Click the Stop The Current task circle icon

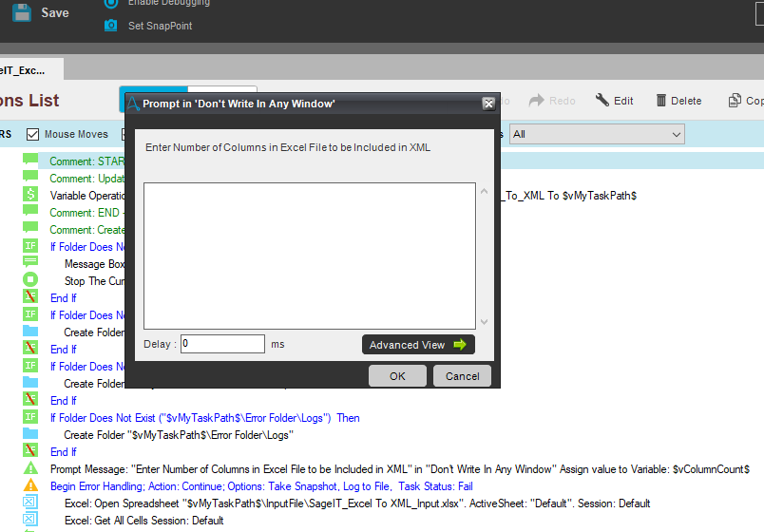click(30, 279)
